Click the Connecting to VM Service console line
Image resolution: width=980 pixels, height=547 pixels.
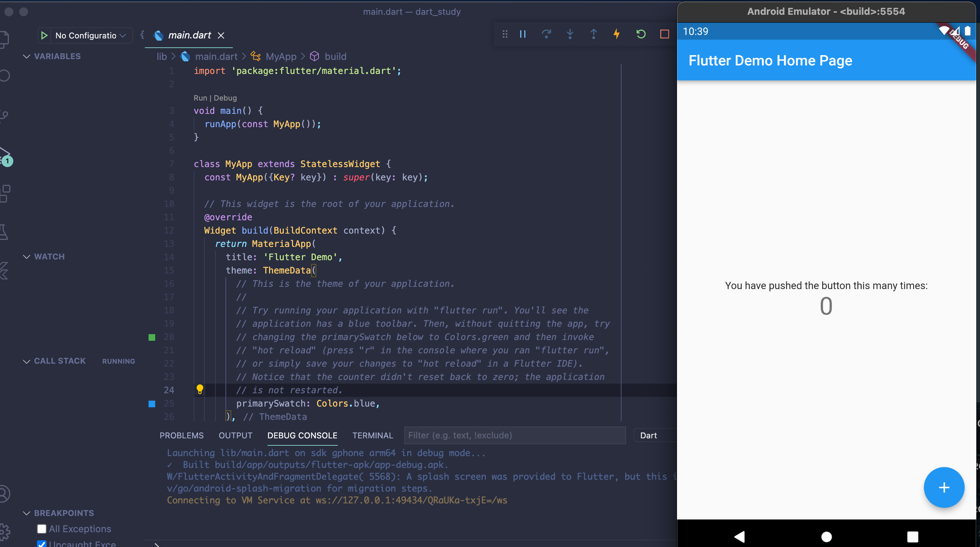click(x=337, y=500)
